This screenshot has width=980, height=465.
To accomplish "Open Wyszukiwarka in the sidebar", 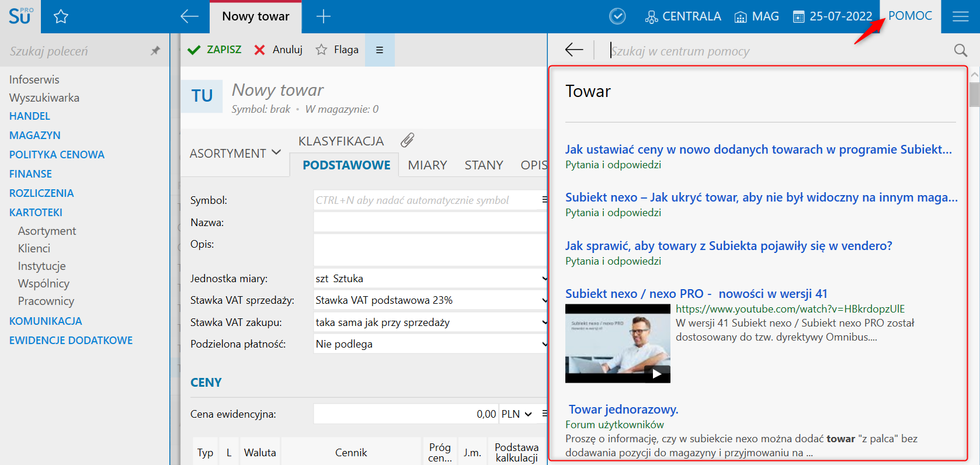I will tap(44, 98).
